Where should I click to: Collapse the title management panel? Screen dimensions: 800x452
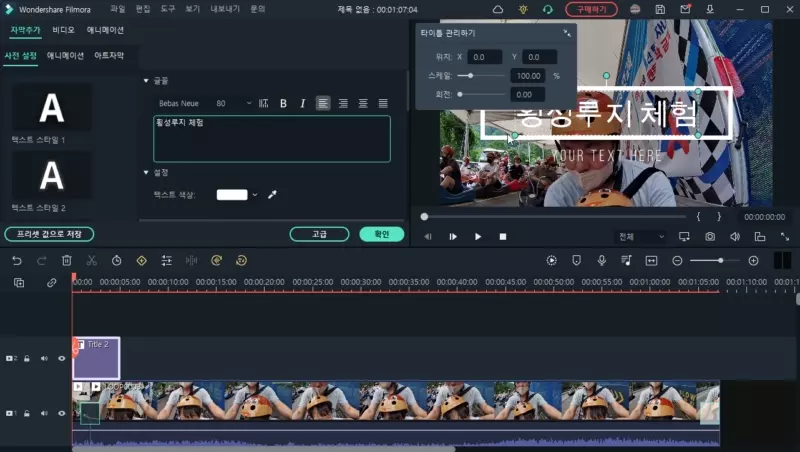[x=567, y=33]
